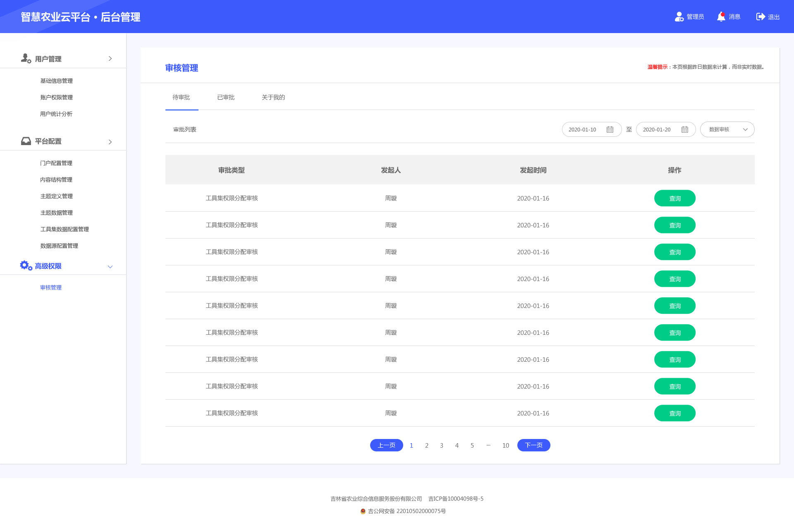Go to next page with 下一页
Image resolution: width=794 pixels, height=532 pixels.
(x=534, y=445)
